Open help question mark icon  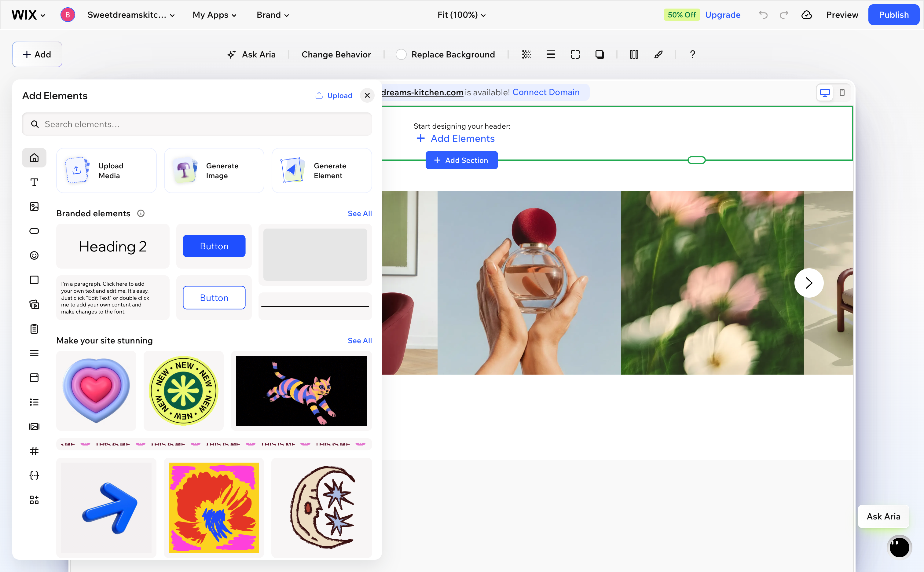point(692,54)
